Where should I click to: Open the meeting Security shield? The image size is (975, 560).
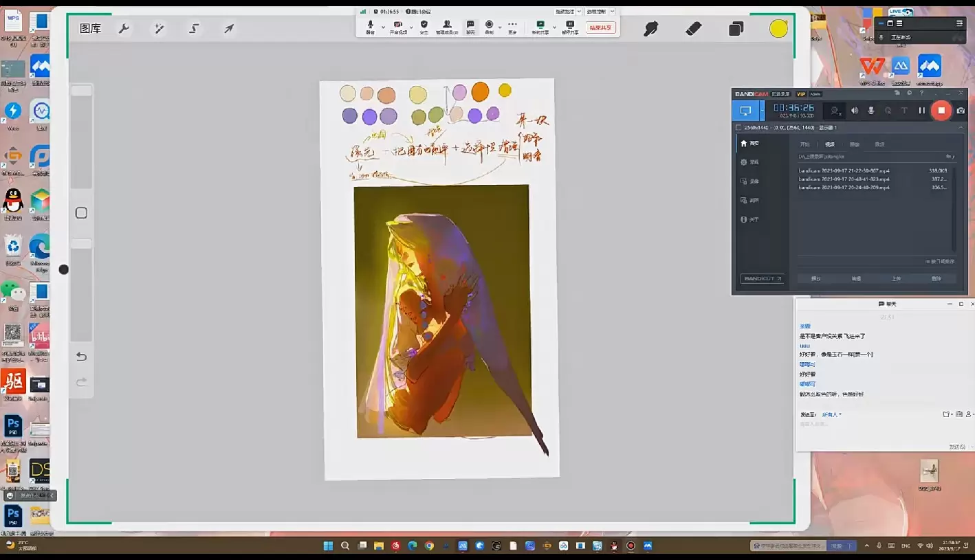point(424,27)
